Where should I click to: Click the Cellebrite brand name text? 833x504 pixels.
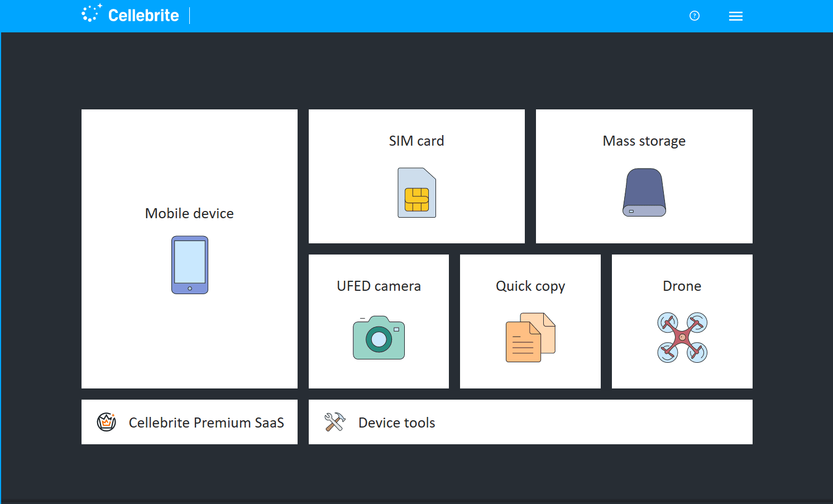tap(143, 16)
